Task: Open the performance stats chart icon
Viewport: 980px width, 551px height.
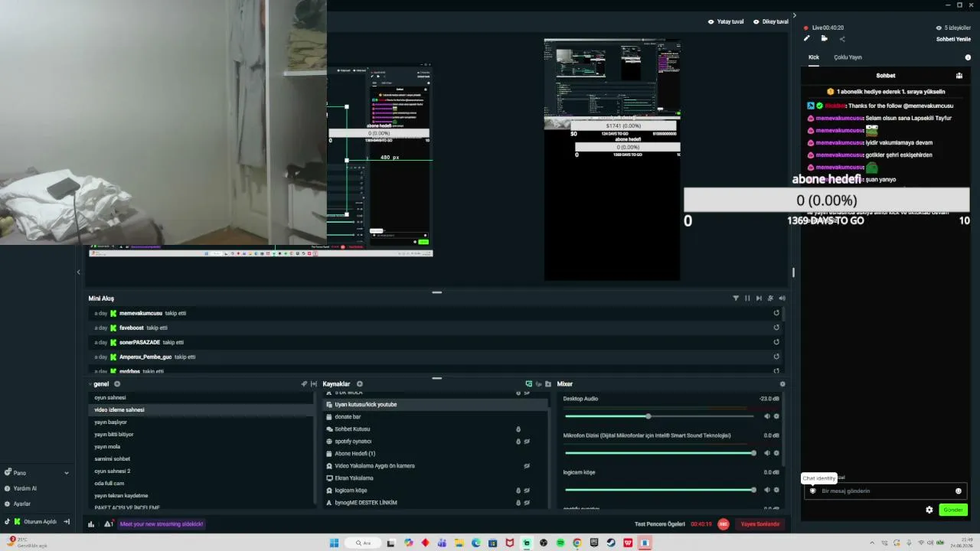Action: coord(91,524)
